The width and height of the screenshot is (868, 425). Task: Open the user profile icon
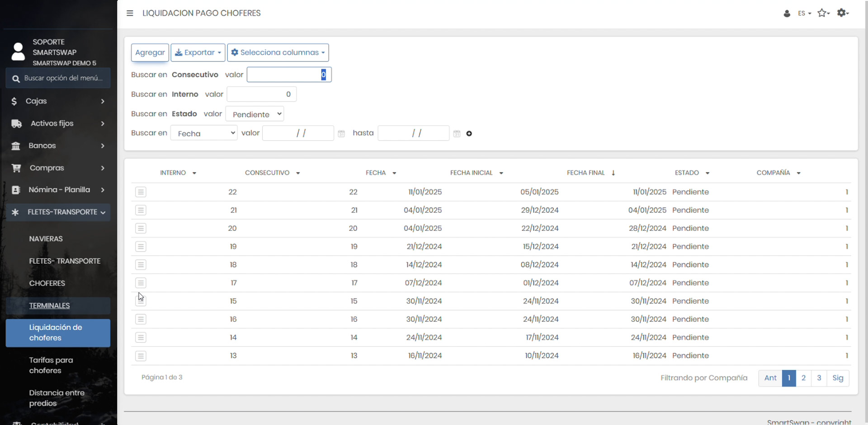click(787, 14)
